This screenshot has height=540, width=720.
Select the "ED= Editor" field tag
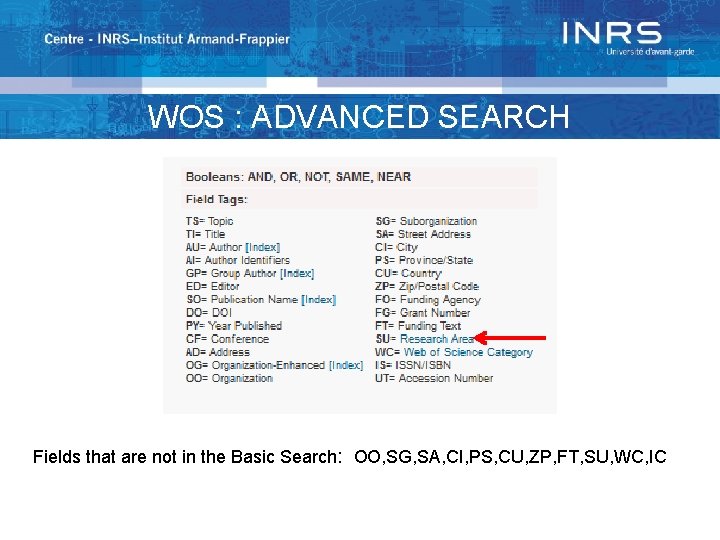[213, 287]
